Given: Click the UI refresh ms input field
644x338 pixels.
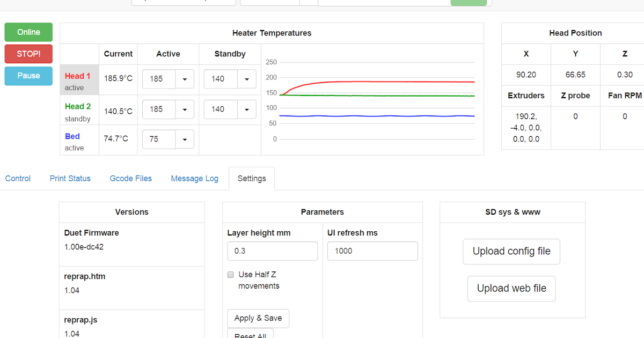Looking at the screenshot, I should pyautogui.click(x=372, y=251).
